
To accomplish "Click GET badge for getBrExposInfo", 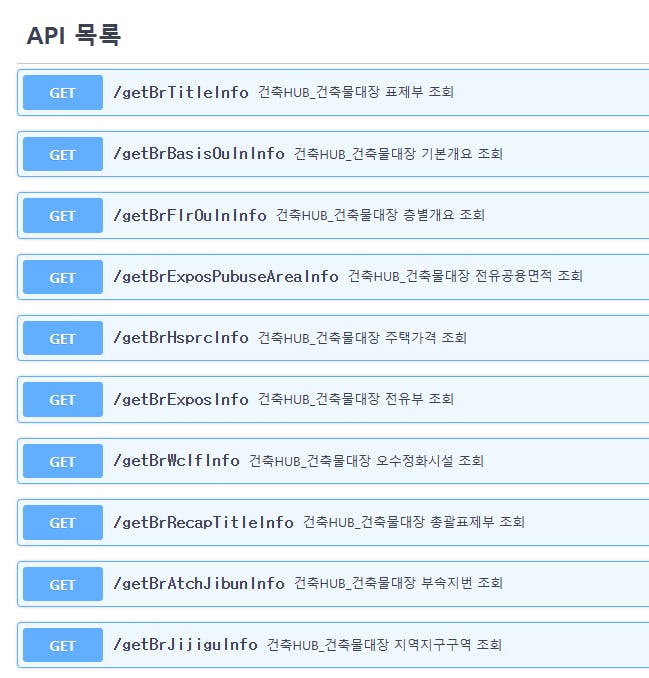I will click(63, 400).
